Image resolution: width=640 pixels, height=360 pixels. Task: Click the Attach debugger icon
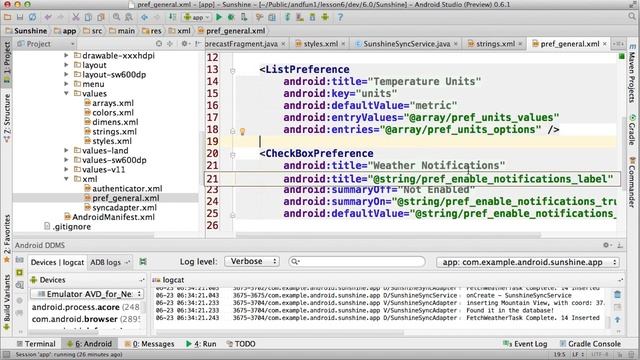pyautogui.click(x=244, y=17)
